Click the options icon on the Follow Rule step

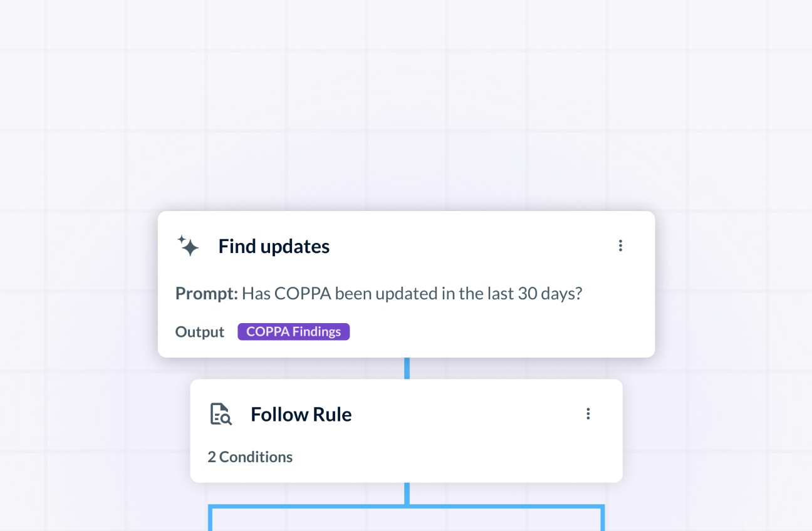[588, 414]
